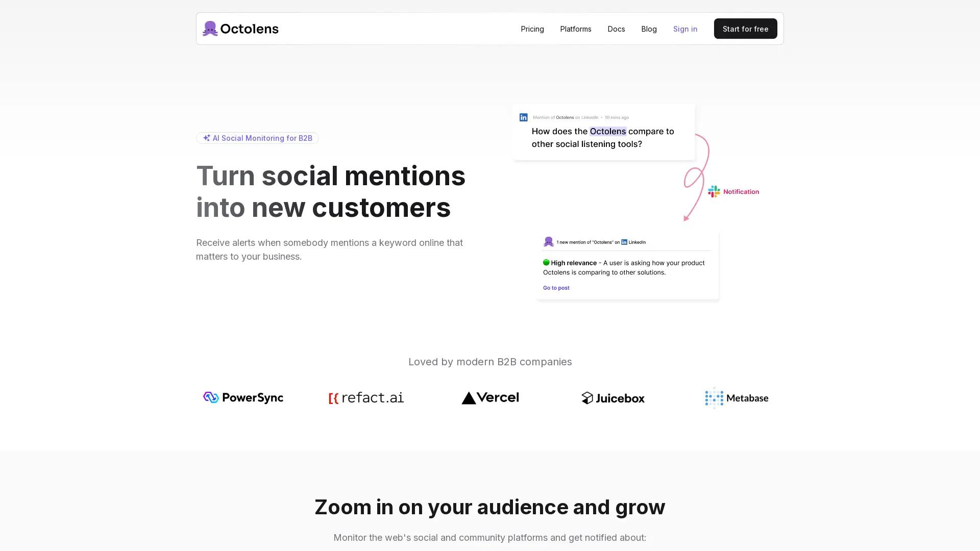Click the Vercel triangle logo
Screen dimensions: 980x551
pos(469,398)
